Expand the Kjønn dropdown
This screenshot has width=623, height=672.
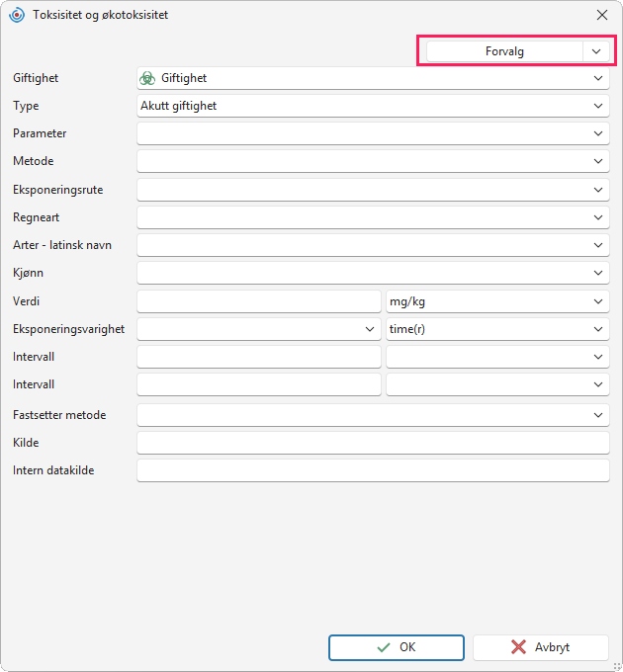point(373,273)
